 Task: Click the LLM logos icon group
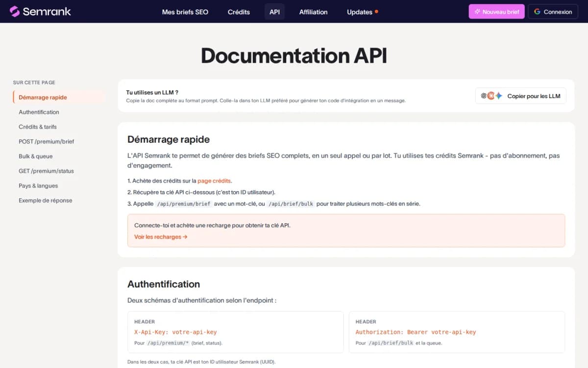pyautogui.click(x=491, y=96)
